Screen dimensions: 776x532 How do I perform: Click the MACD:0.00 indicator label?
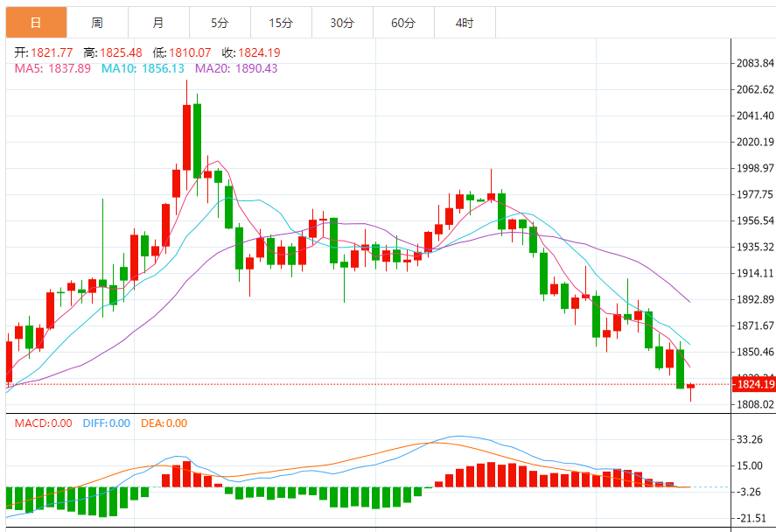coord(44,423)
